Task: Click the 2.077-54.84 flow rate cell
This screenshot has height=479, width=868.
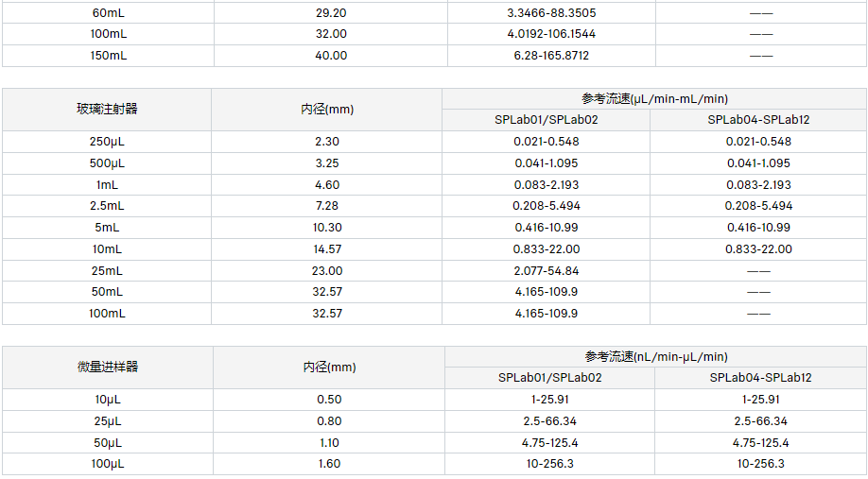Action: pyautogui.click(x=547, y=271)
